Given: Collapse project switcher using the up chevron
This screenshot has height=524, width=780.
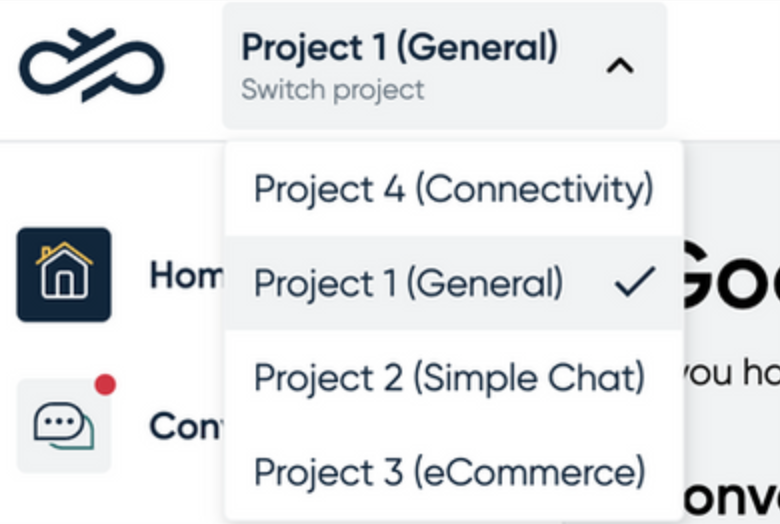Looking at the screenshot, I should point(620,66).
